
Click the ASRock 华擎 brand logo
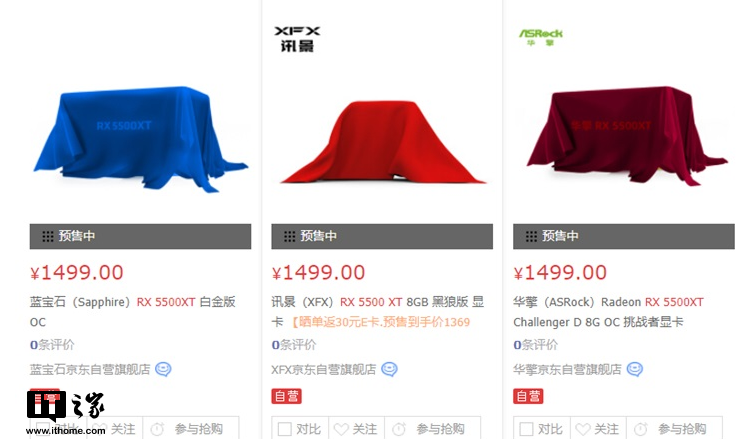coord(541,37)
